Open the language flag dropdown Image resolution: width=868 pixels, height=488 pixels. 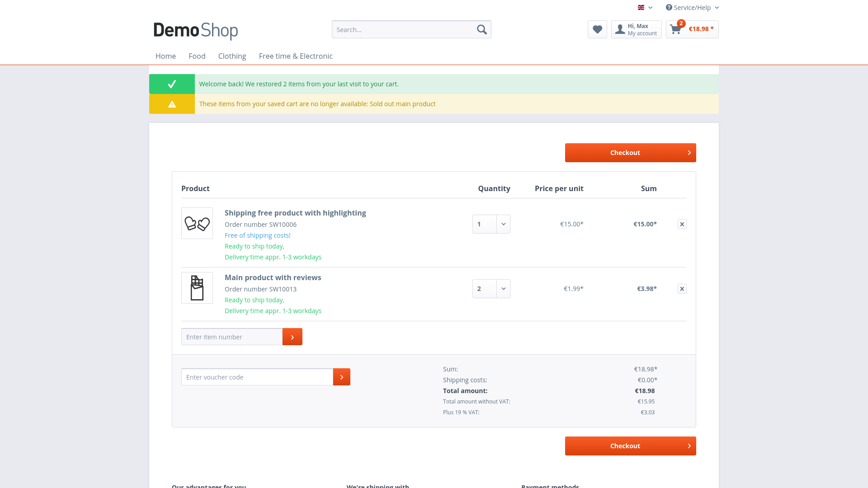[645, 8]
